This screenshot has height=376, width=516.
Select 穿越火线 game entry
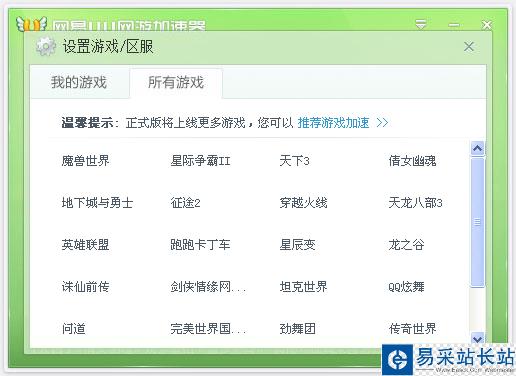(x=303, y=203)
